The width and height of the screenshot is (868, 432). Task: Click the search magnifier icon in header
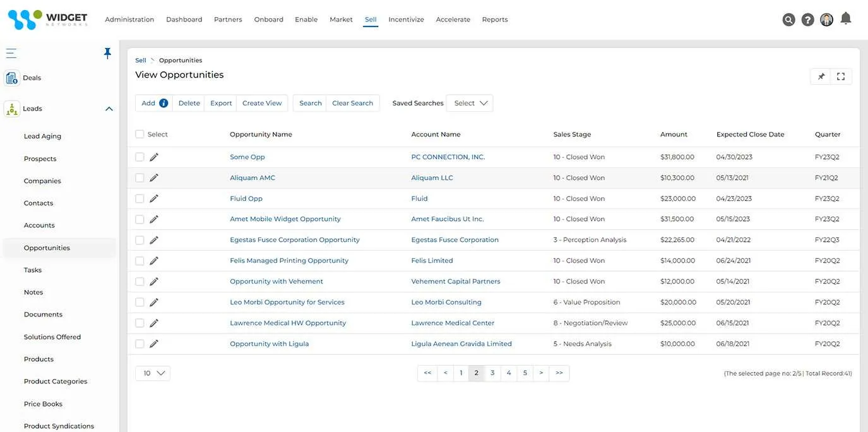(788, 20)
